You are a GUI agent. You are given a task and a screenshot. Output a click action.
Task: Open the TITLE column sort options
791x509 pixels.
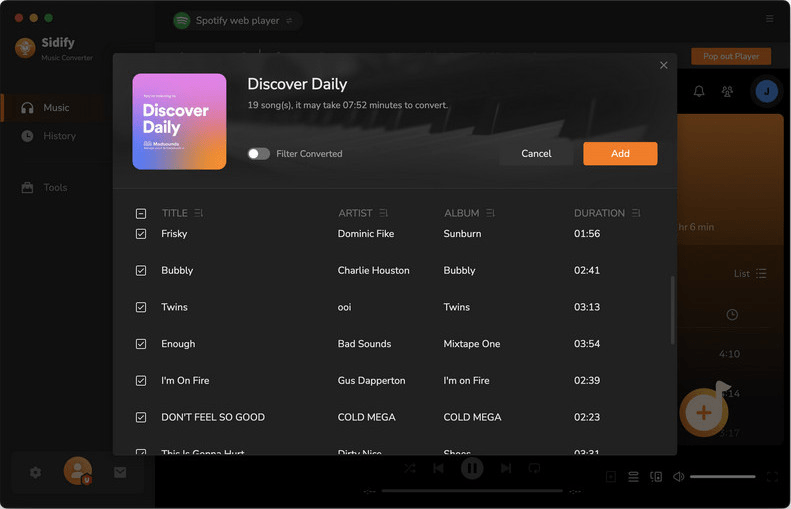pyautogui.click(x=199, y=213)
